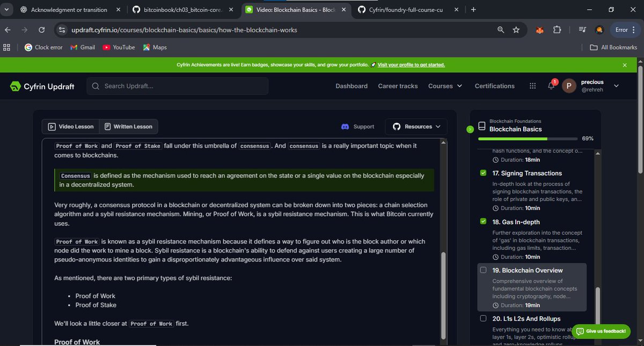Open the Chrome apps grid in bookmarks bar
The height and width of the screenshot is (346, 644).
tap(7, 47)
